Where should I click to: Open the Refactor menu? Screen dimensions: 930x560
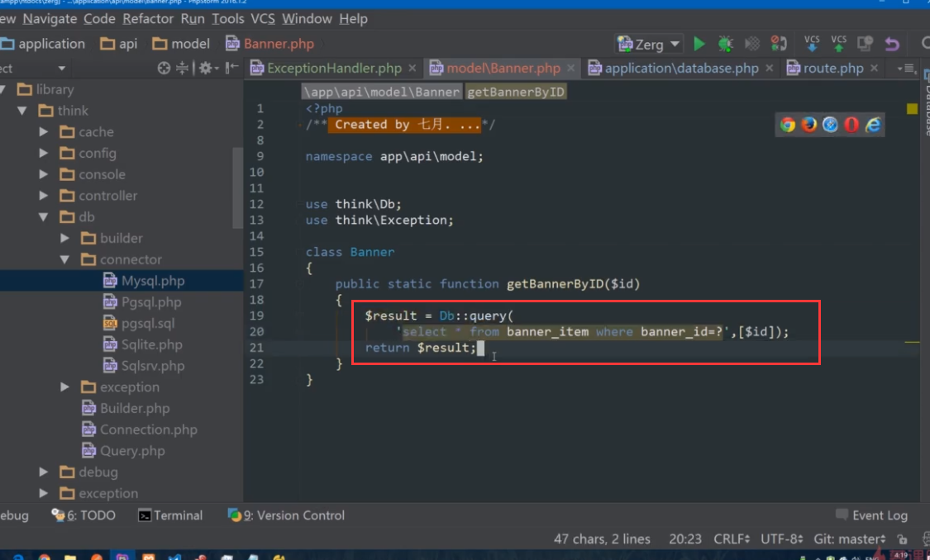pos(148,19)
